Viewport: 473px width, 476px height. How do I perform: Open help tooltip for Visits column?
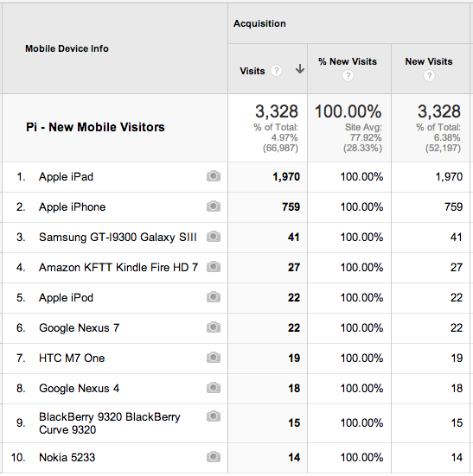(276, 71)
